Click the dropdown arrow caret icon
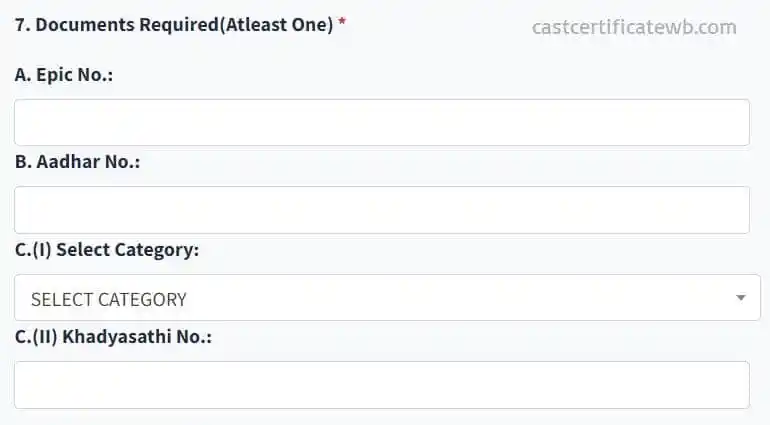 [740, 298]
